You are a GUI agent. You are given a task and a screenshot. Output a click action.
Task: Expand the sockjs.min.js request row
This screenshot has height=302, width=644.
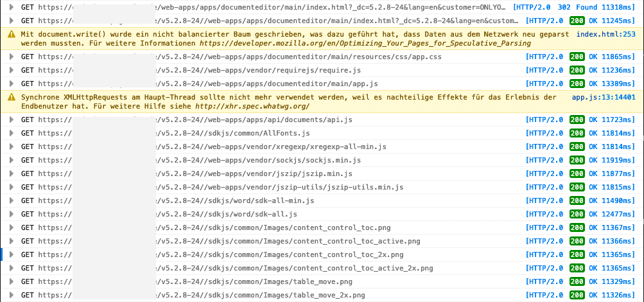pyautogui.click(x=12, y=160)
